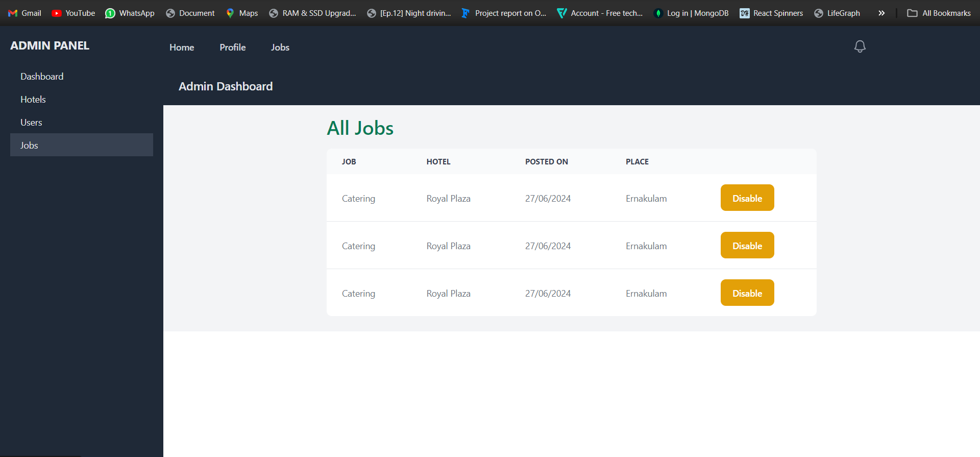Open the Document bookmark
This screenshot has width=980, height=457.
190,13
